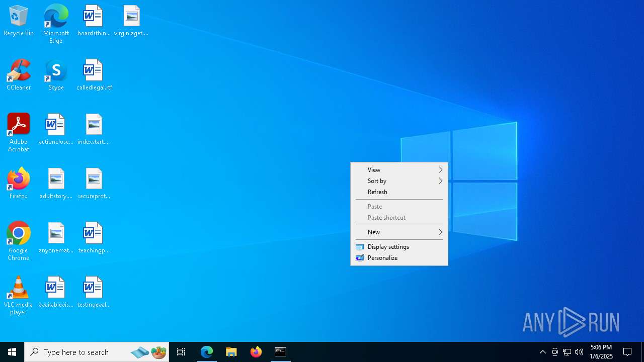Select the Adobe Acrobat desktop shortcut
This screenshot has height=362, width=644.
tap(19, 133)
